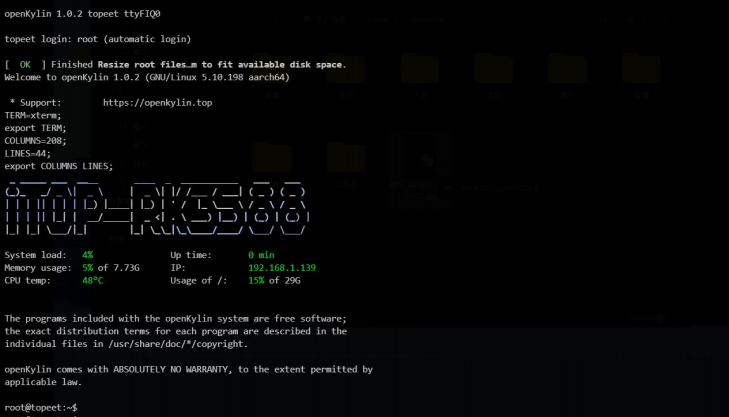
Task: Select the 48°C temperature value
Action: (93, 281)
